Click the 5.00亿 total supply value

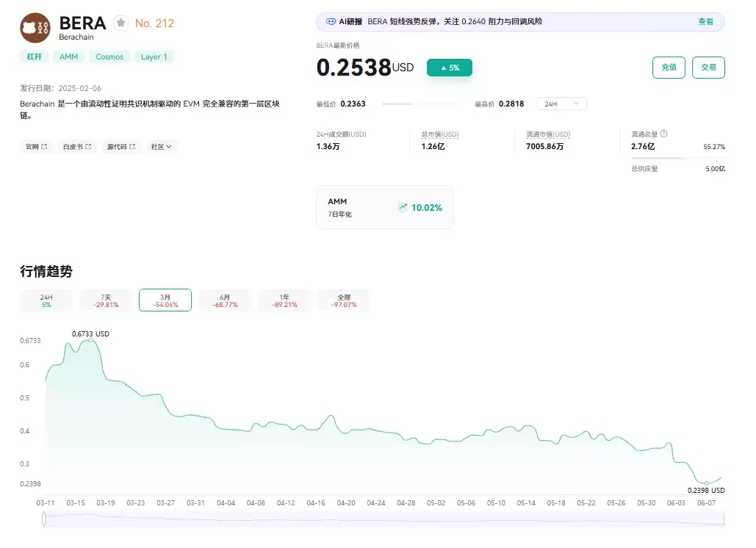pyautogui.click(x=715, y=169)
